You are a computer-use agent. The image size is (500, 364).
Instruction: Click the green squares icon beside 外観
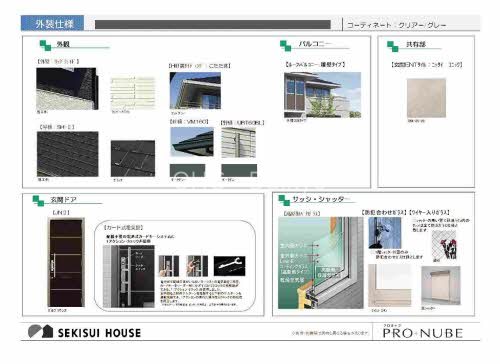[x=45, y=45]
